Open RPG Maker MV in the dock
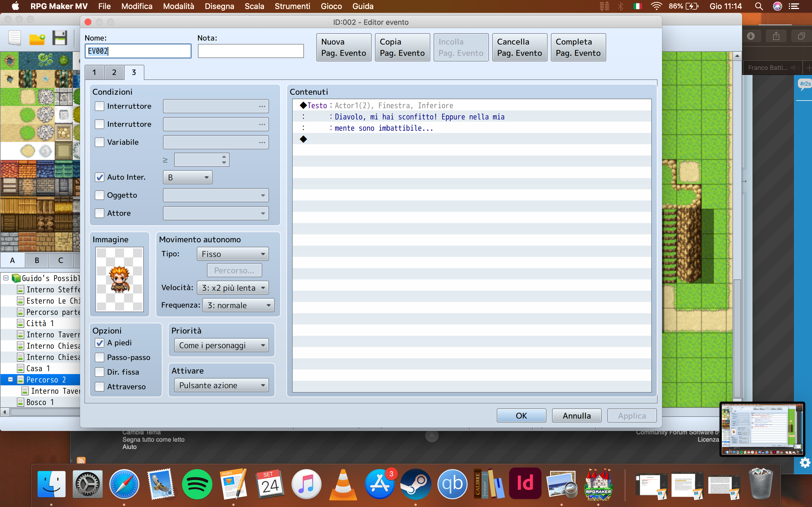812x507 pixels. point(598,484)
